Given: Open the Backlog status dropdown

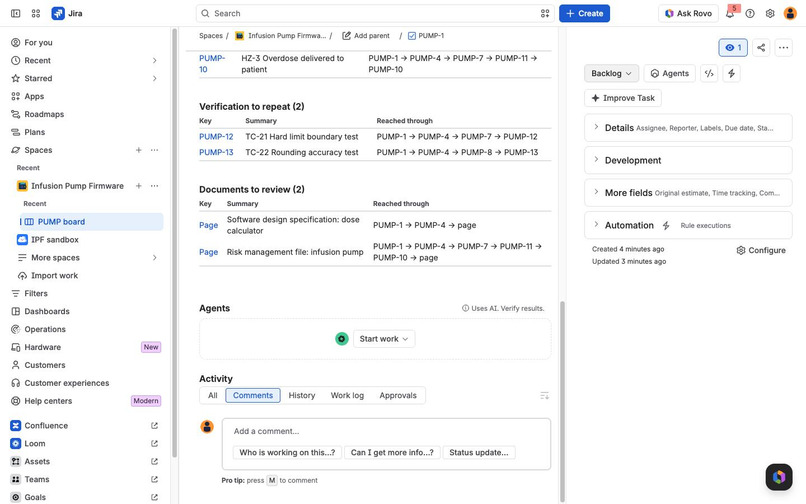Looking at the screenshot, I should tap(611, 74).
